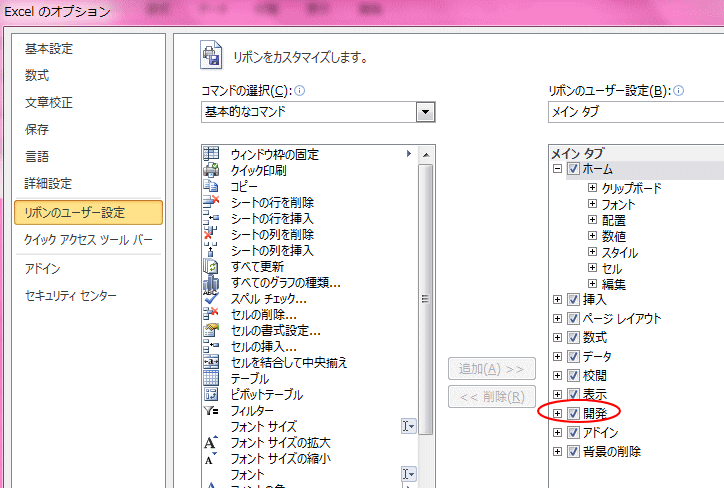Click the command list scroll-up arrow

point(425,155)
